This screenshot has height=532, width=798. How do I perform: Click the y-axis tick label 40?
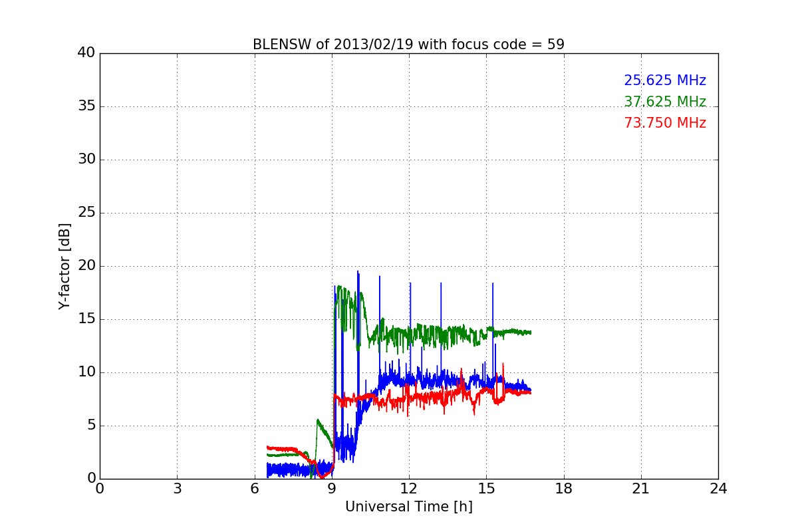click(x=86, y=53)
